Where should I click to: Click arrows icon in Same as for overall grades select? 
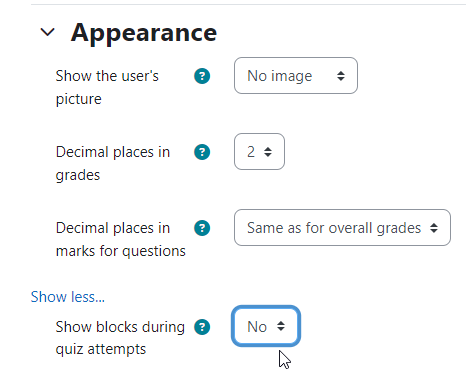[434, 228]
